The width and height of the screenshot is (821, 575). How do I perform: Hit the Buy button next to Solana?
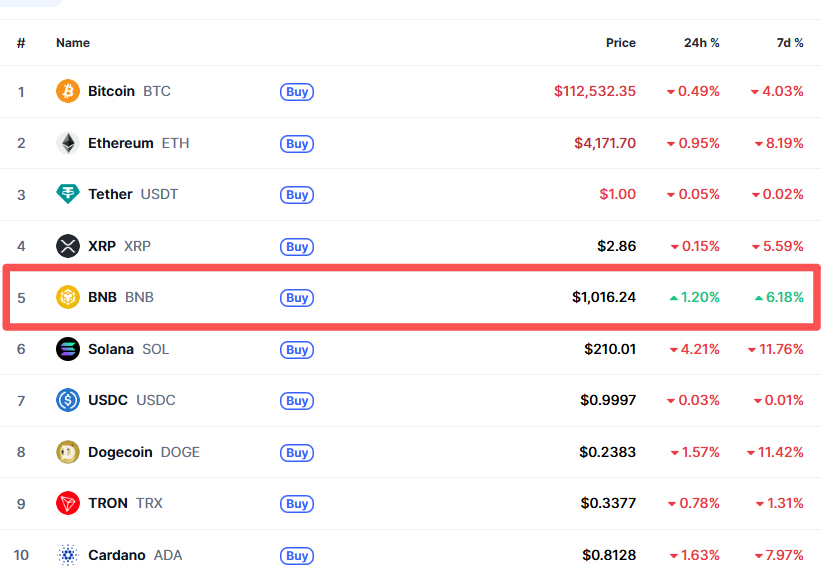tap(297, 350)
